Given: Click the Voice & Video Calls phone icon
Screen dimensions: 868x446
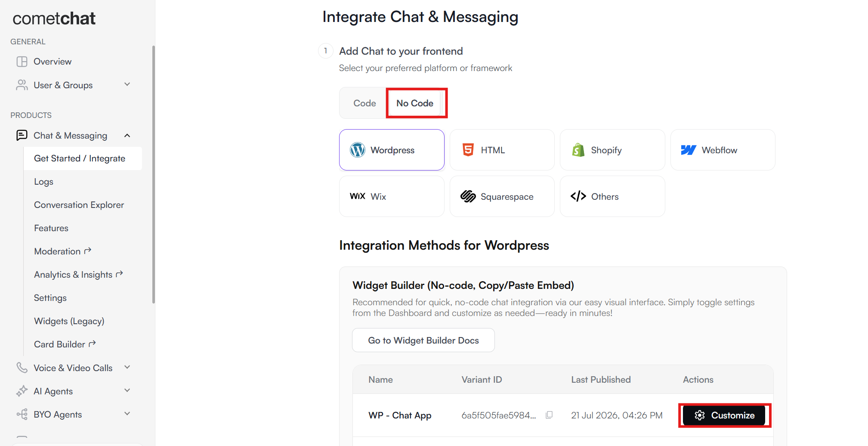Looking at the screenshot, I should click(x=22, y=368).
